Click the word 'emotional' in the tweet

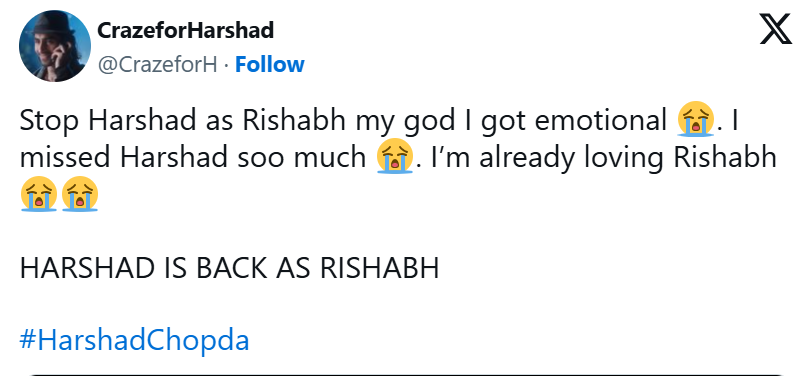[600, 121]
